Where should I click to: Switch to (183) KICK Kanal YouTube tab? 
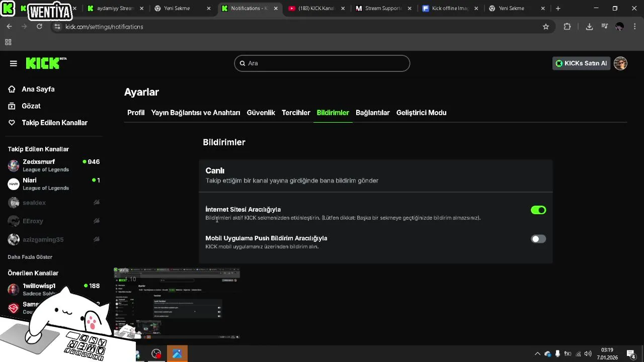[317, 8]
